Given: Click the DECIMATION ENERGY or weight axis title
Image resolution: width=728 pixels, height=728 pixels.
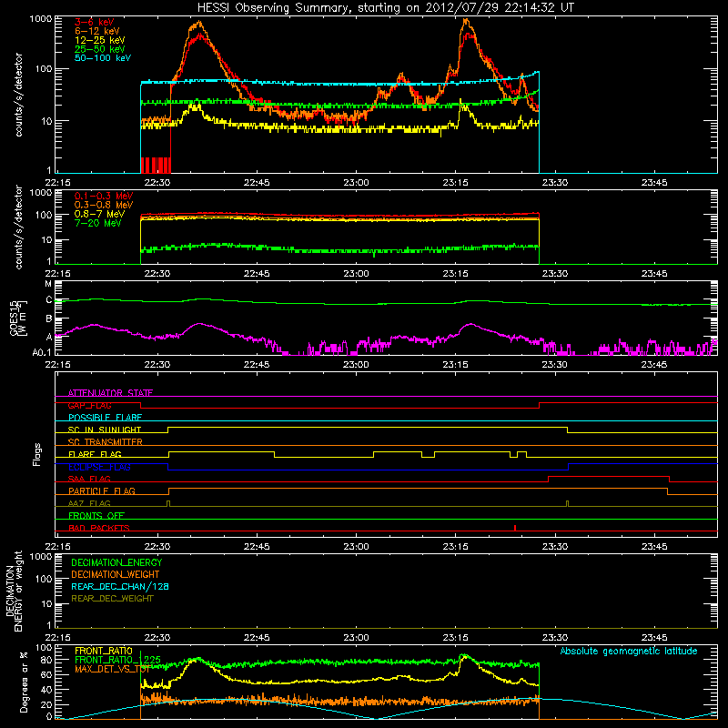Looking at the screenshot, I should click(14, 591).
